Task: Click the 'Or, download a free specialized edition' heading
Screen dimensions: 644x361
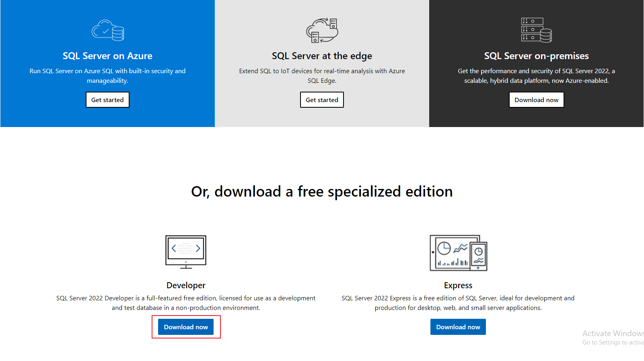Action: coord(322,191)
